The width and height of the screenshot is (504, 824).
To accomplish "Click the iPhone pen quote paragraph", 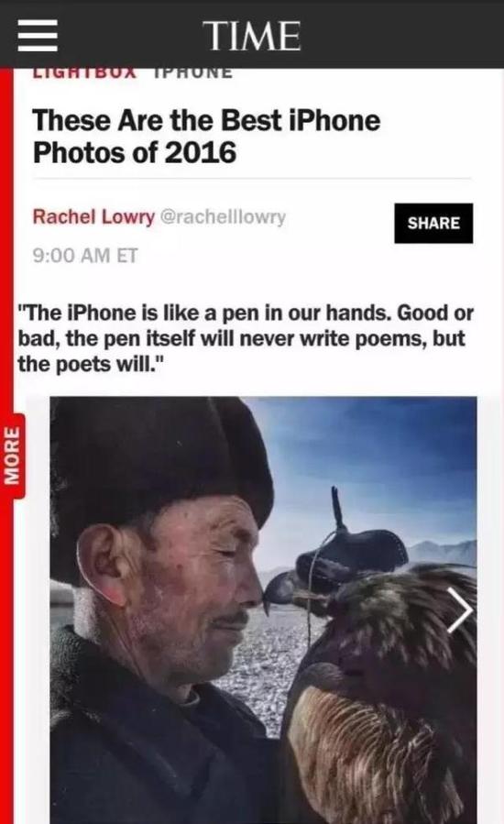I will pyautogui.click(x=246, y=338).
